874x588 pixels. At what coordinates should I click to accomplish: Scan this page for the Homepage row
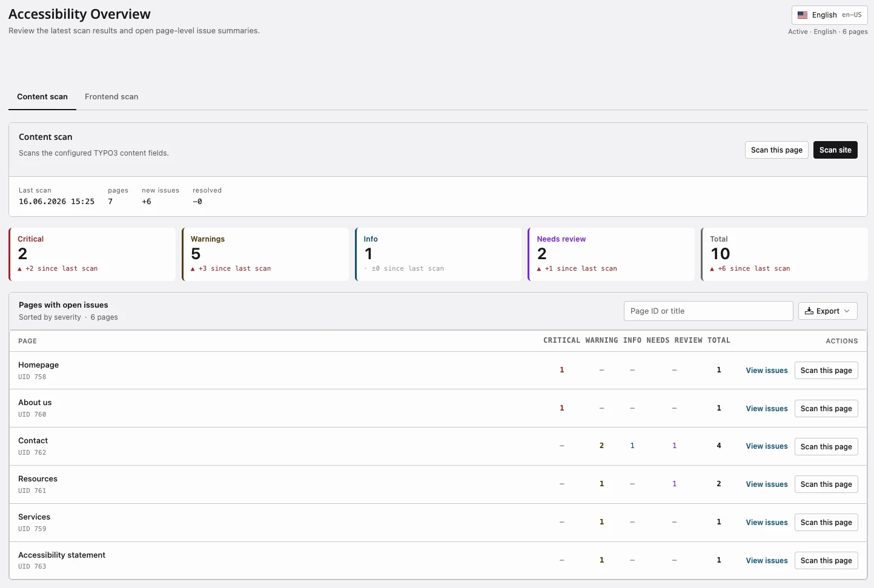[x=826, y=371]
